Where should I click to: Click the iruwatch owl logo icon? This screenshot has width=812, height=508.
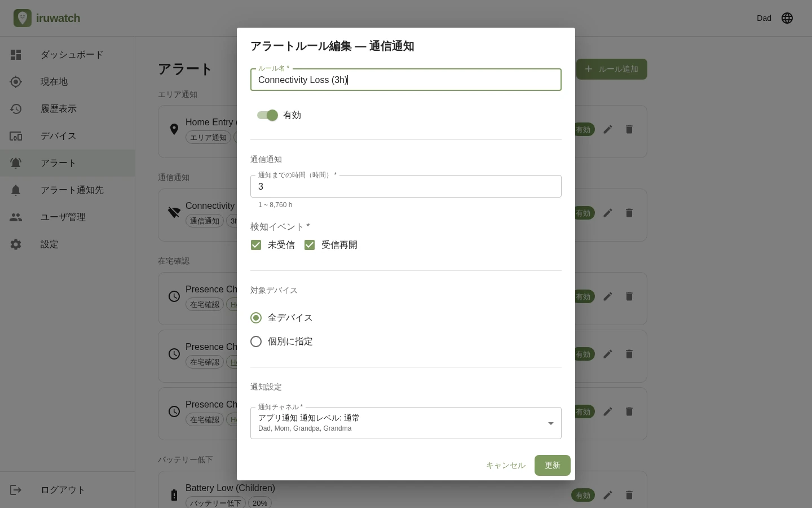pos(23,18)
